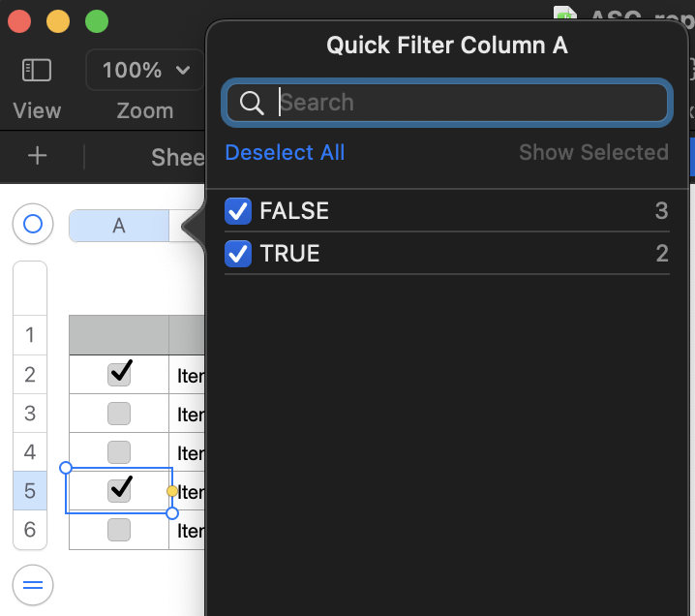Click the green fullscreen window button
Viewport: 695px width, 616px height.
[97, 21]
